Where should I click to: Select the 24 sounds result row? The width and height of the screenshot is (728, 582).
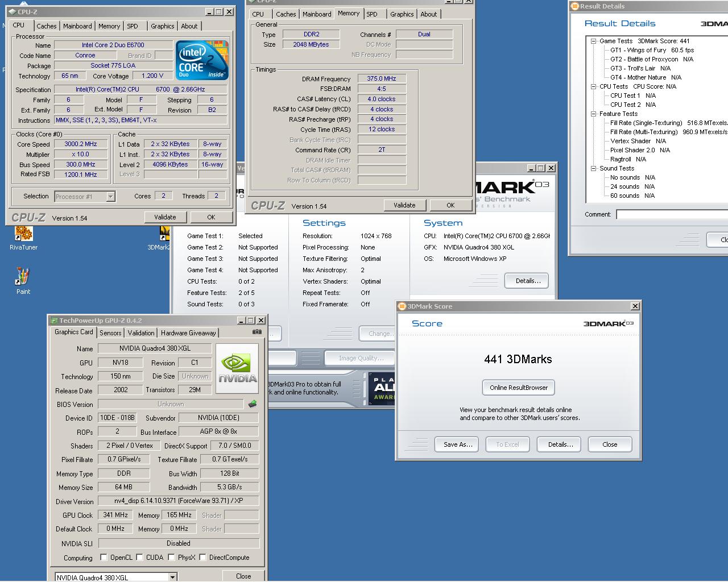[x=632, y=186]
